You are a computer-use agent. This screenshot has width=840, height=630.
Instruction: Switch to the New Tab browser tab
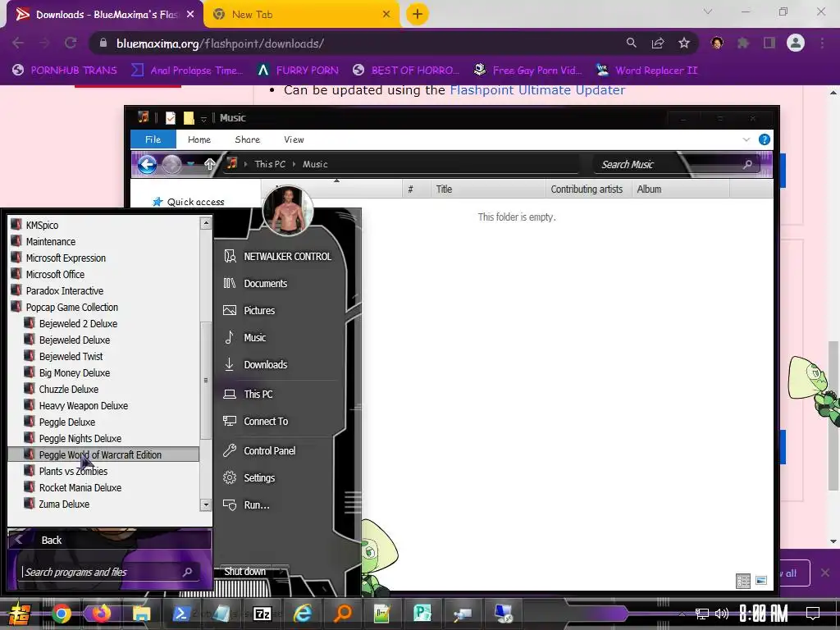300,15
